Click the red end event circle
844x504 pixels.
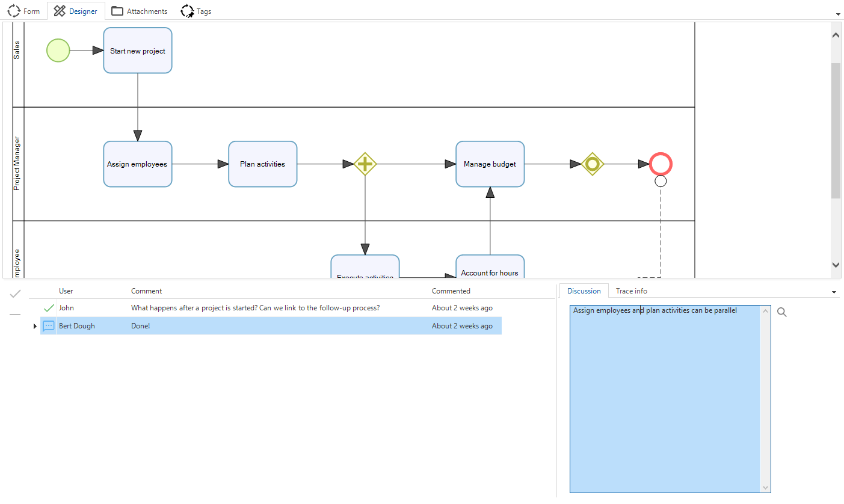pyautogui.click(x=661, y=164)
